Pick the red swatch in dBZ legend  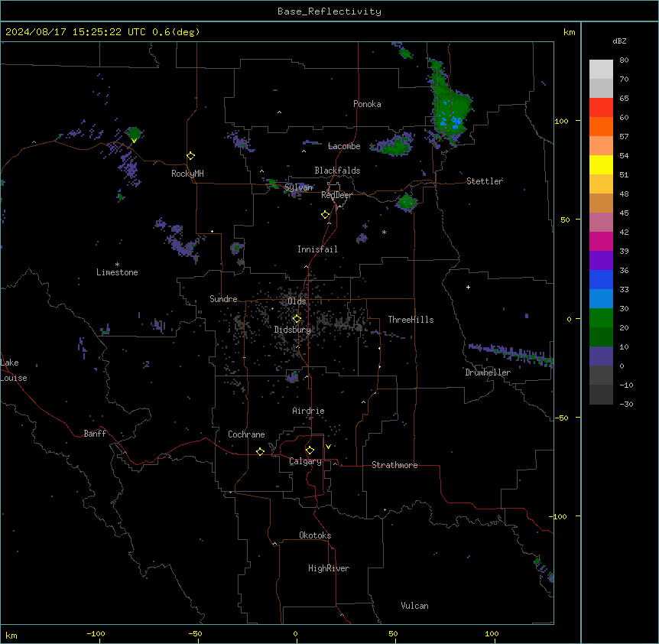pos(601,108)
